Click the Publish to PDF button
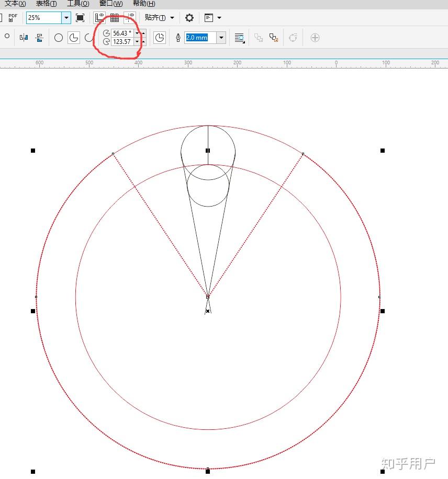The width and height of the screenshot is (448, 479). click(12, 17)
